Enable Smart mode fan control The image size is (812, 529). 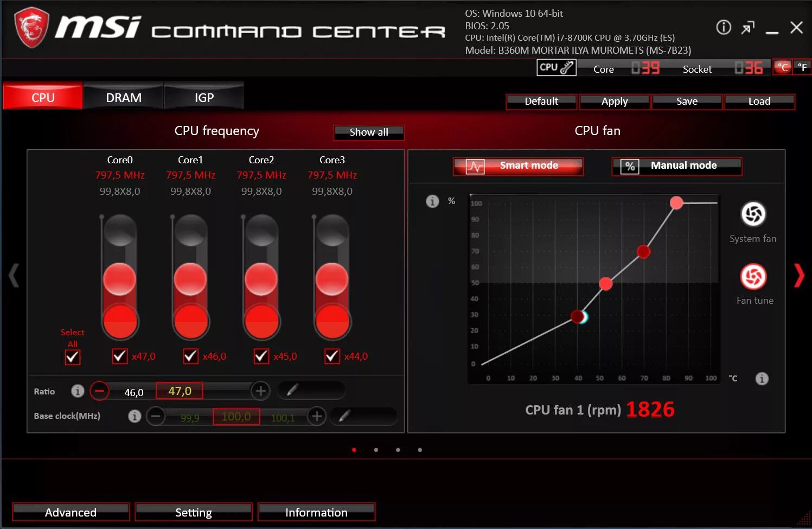tap(518, 167)
